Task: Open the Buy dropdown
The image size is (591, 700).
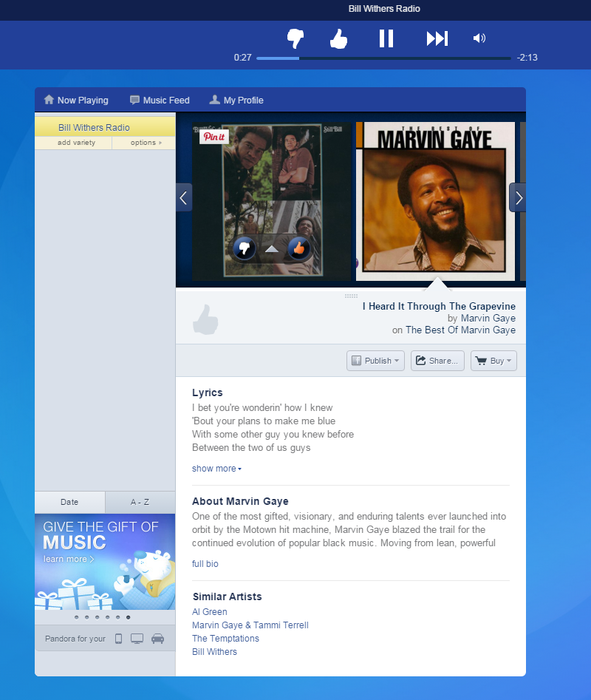Action: pos(493,361)
